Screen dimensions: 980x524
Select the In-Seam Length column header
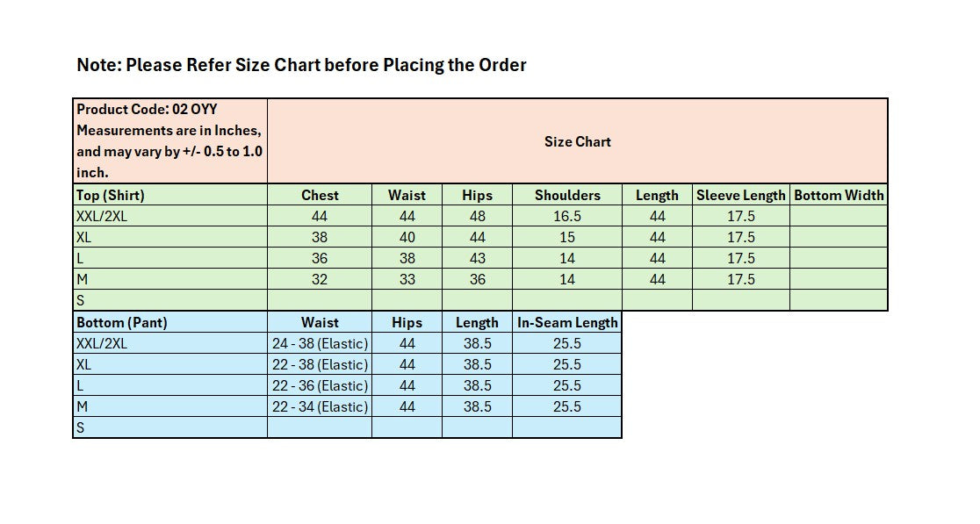tap(567, 323)
